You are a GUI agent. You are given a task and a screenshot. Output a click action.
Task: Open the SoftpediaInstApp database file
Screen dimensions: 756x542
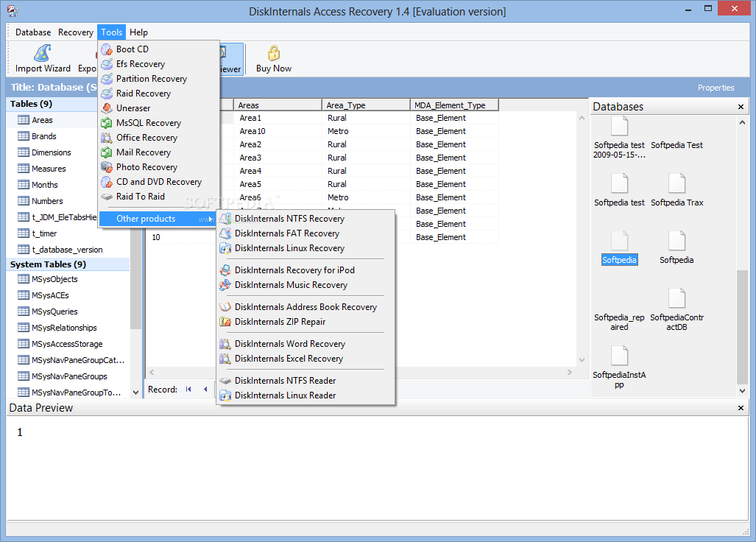(619, 367)
